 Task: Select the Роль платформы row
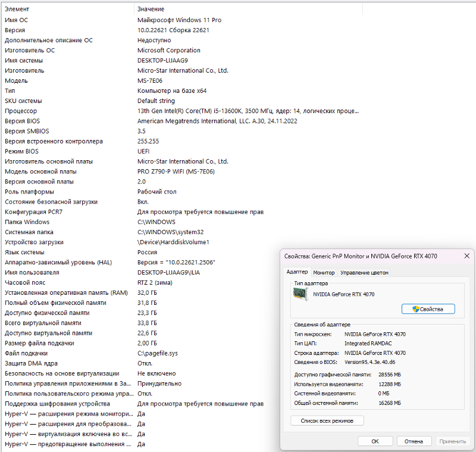(x=182, y=192)
